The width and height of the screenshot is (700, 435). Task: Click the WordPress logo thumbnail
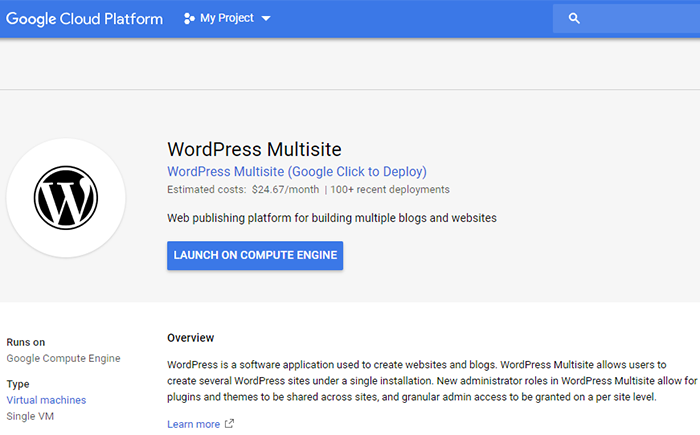(x=66, y=198)
